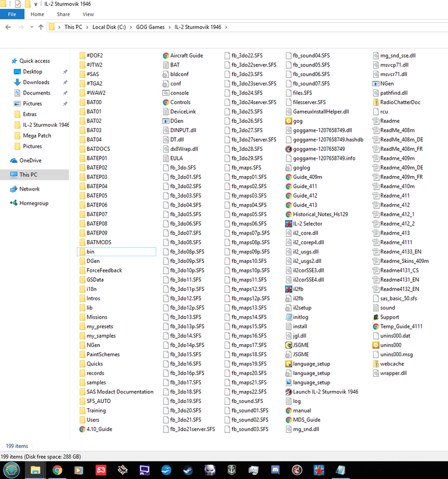The height and width of the screenshot is (479, 448).
Task: Select the SAS Modact Documentation folder
Action: [x=116, y=392]
